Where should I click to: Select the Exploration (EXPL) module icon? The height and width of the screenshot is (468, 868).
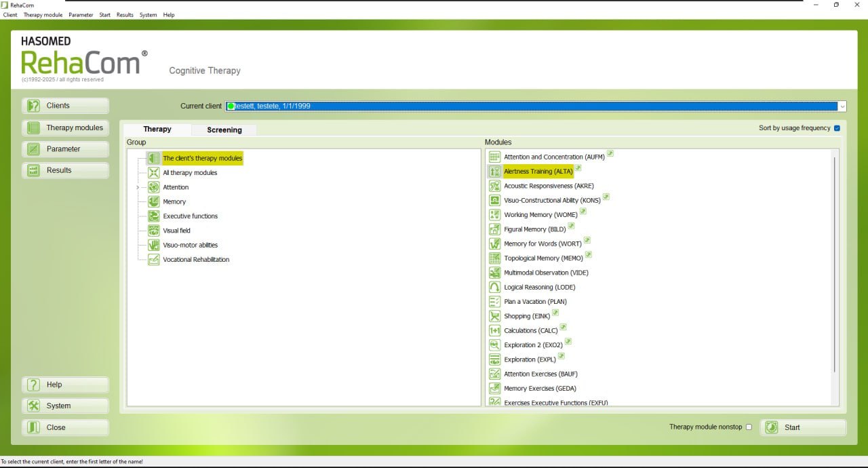[494, 359]
